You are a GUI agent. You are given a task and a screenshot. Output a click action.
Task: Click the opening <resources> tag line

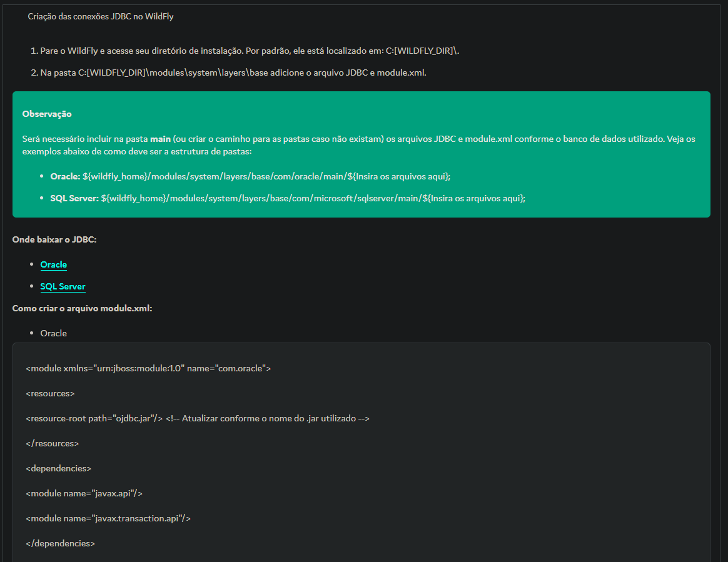(51, 393)
